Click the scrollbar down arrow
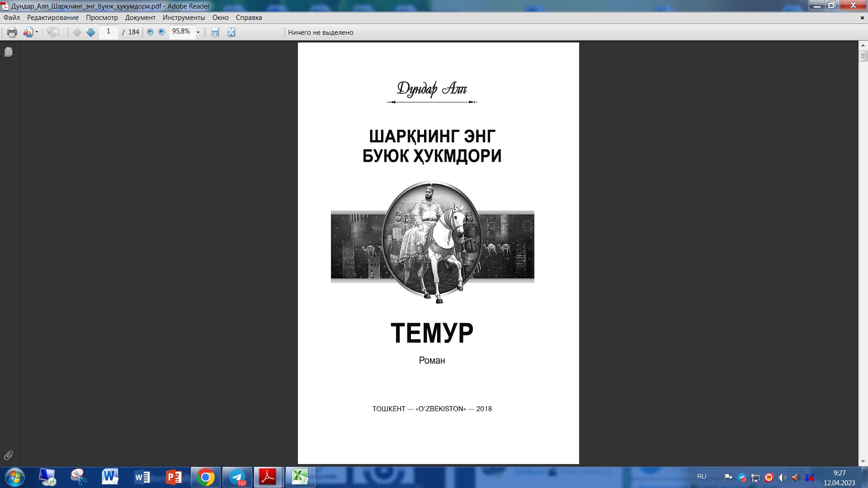Image resolution: width=868 pixels, height=488 pixels. click(863, 461)
